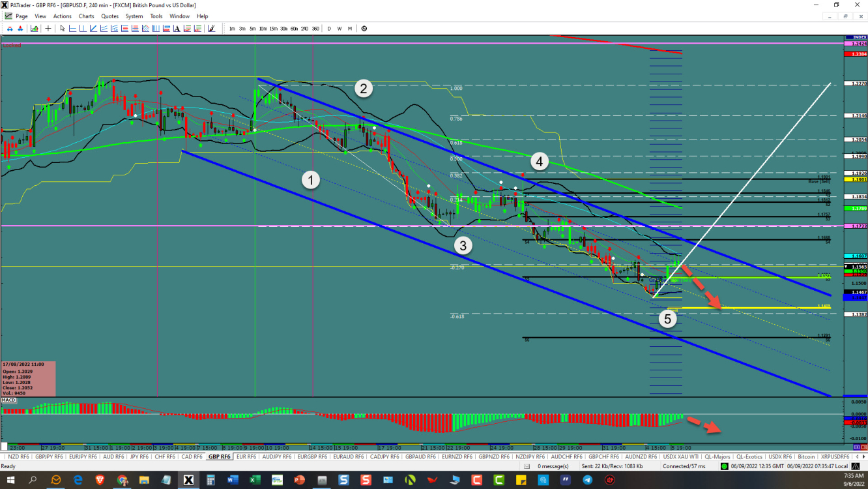This screenshot has width=868, height=489.
Task: Select the text annotation 'A' tool
Action: pos(177,28)
